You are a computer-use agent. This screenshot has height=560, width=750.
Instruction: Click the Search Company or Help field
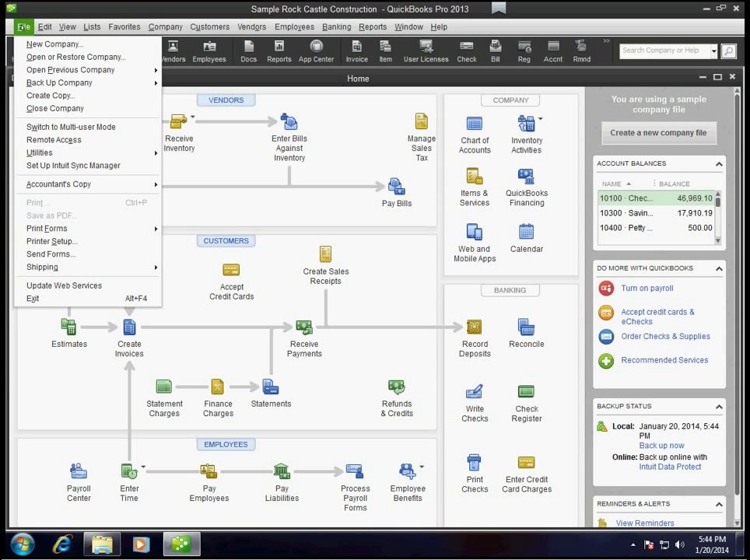[665, 51]
